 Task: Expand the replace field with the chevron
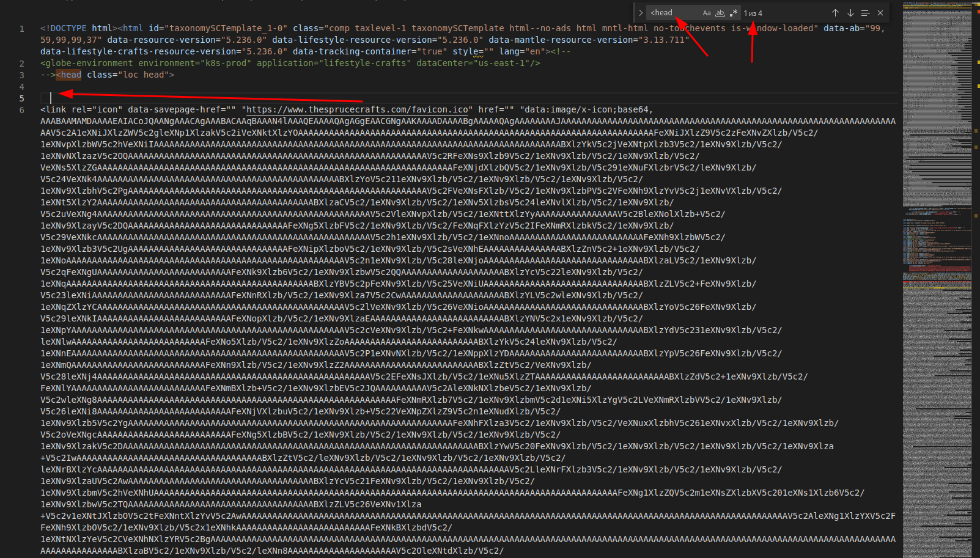[x=641, y=13]
